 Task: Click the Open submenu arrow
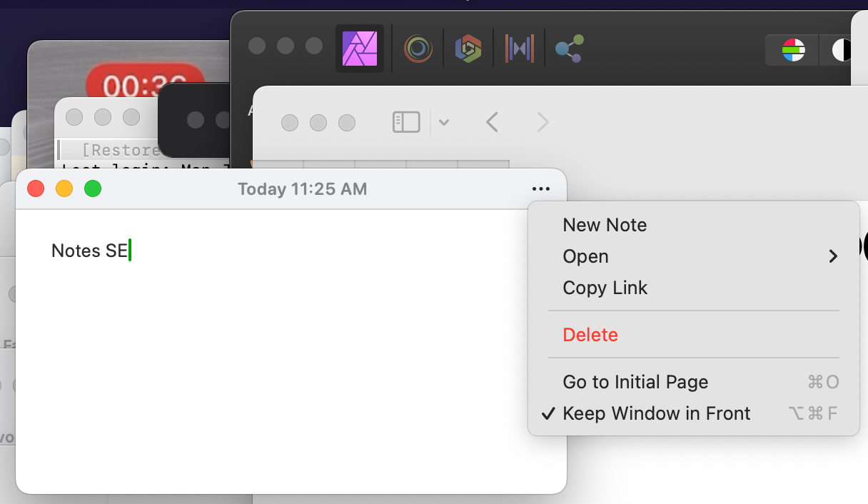pyautogui.click(x=833, y=256)
